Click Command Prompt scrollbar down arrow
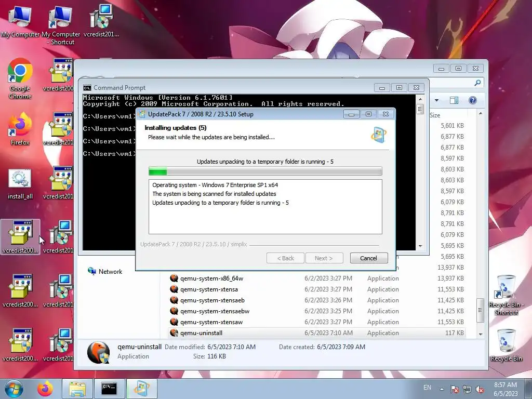Viewport: 532px width, 399px height. point(420,246)
